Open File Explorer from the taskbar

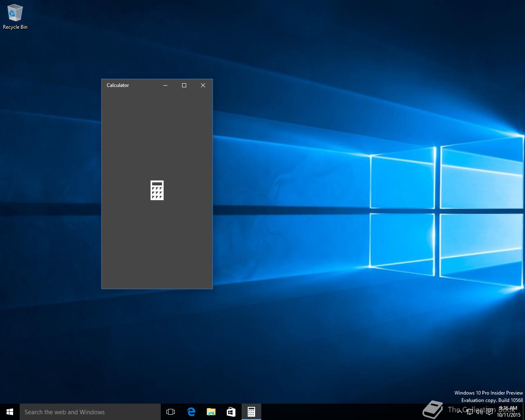click(211, 412)
